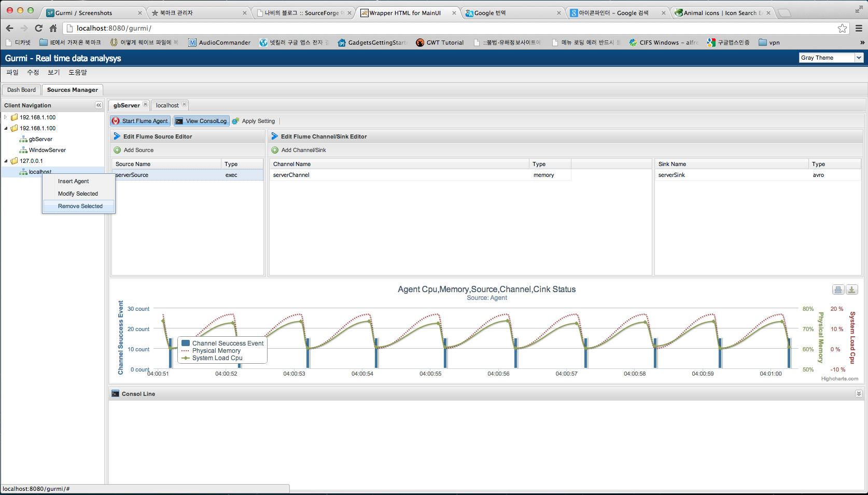
Task: Expand the first 192.168.1.100 node
Action: [6, 117]
